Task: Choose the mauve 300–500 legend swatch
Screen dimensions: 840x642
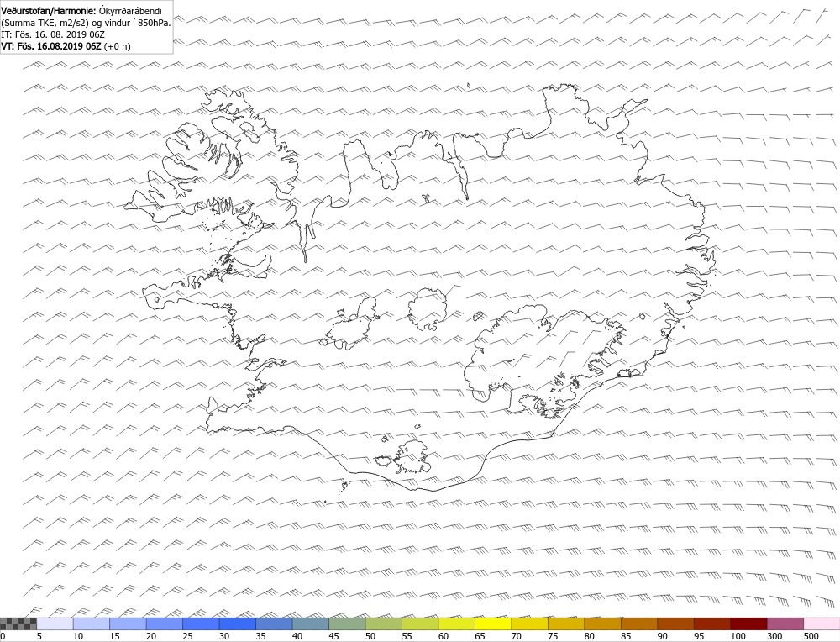Action: click(785, 624)
